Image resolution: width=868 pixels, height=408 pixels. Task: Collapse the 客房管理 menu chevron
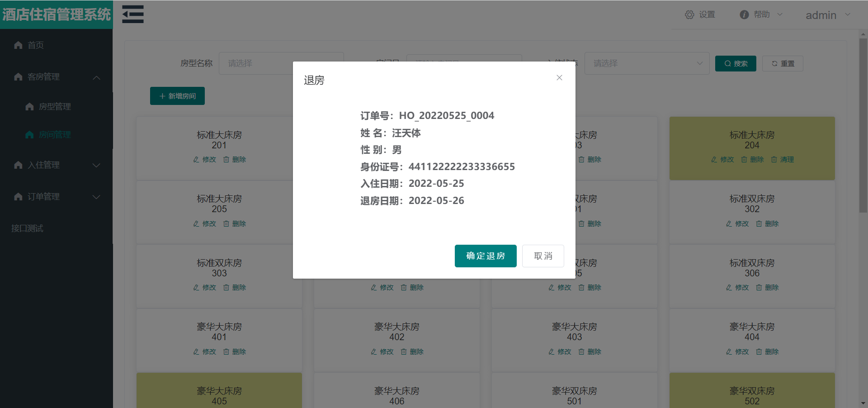tap(96, 77)
